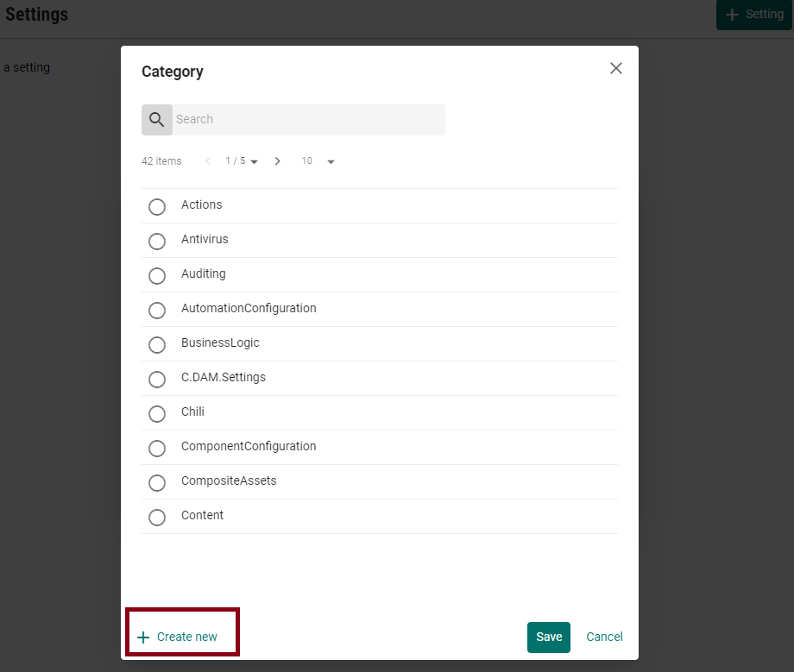794x672 pixels.
Task: Click the magnifying glass search icon
Action: pos(156,120)
